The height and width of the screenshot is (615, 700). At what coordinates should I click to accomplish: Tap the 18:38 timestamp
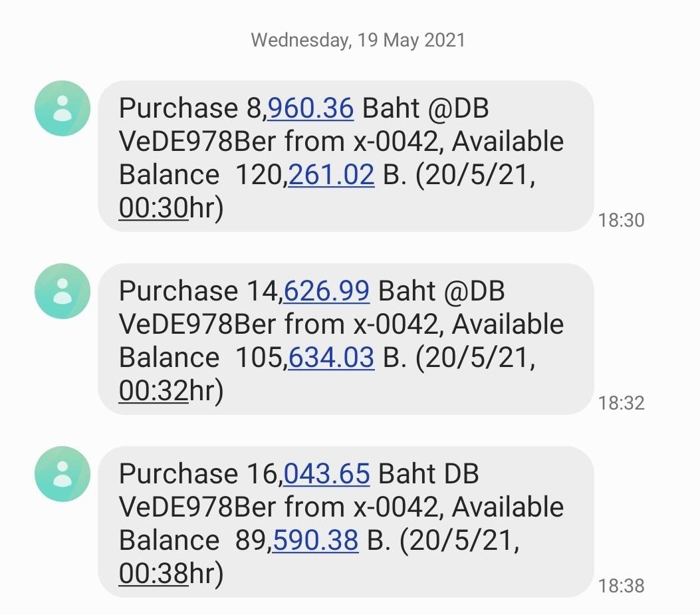coord(621,586)
